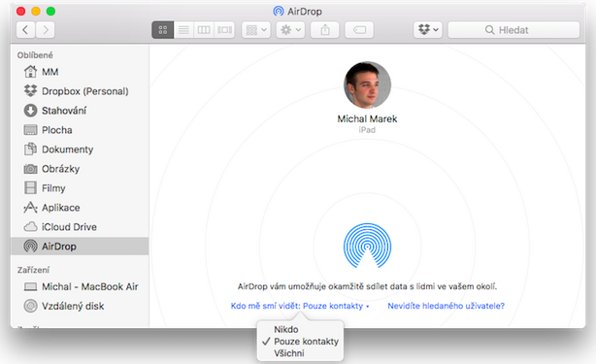The image size is (596, 364).
Task: Click 'Nevidíte hledaného uživatele?' link
Action: [446, 306]
